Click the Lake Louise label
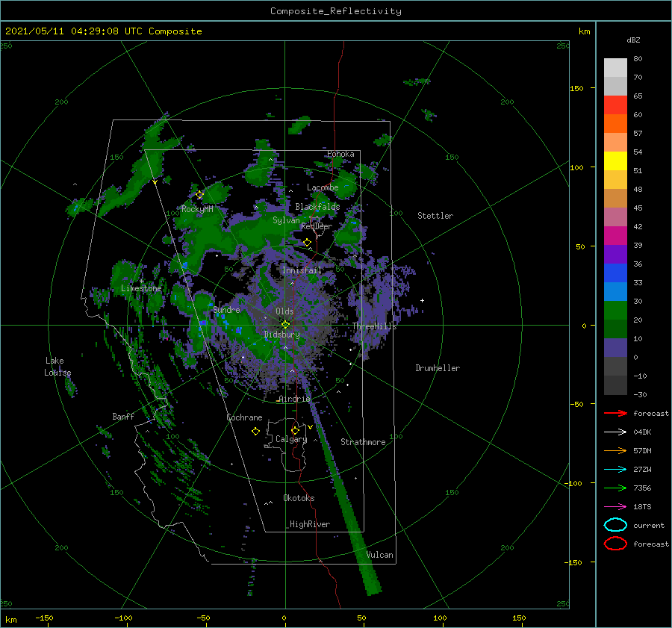The height and width of the screenshot is (628, 672). 57,367
